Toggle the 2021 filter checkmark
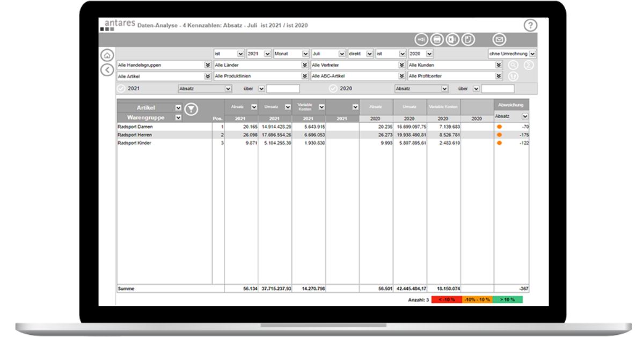 tap(122, 88)
